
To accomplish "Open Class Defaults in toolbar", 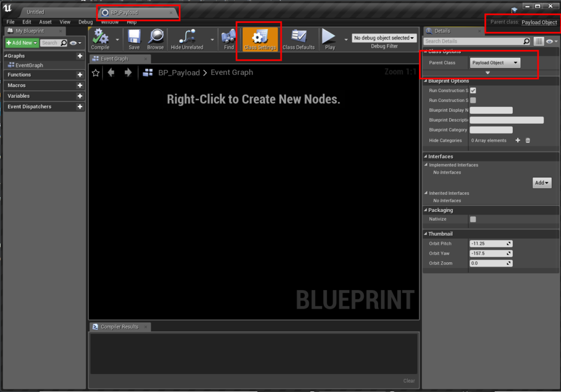I will pos(299,39).
